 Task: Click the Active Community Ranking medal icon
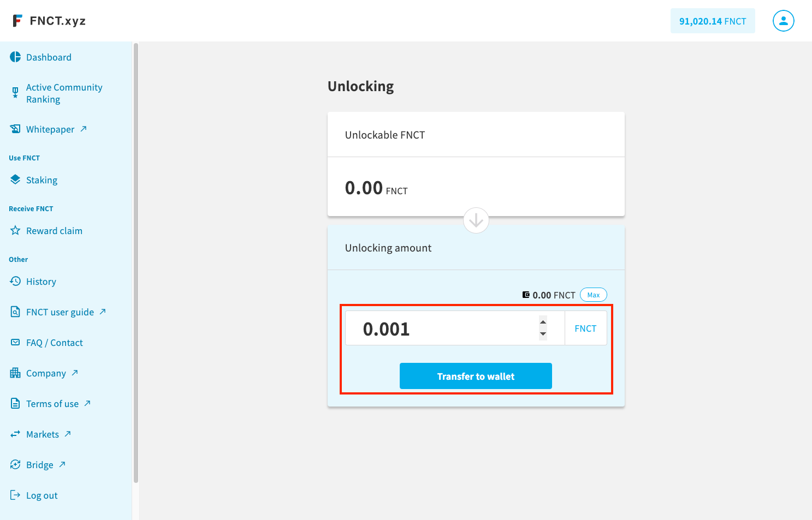click(15, 93)
